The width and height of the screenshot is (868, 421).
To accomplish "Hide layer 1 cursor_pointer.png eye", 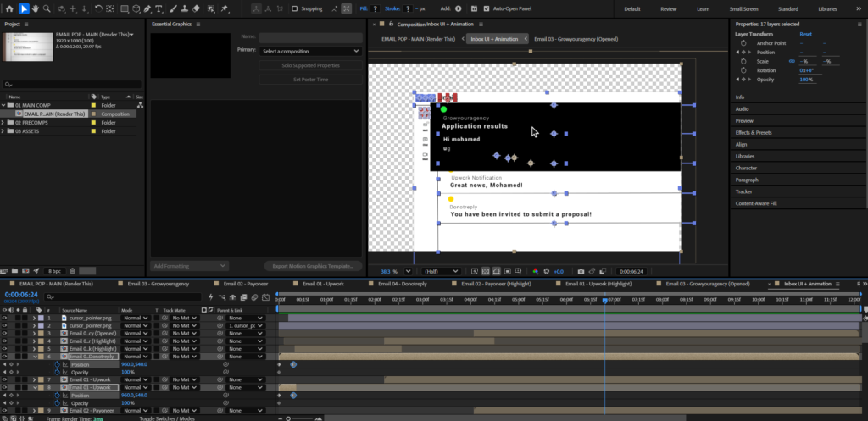I will tap(4, 319).
